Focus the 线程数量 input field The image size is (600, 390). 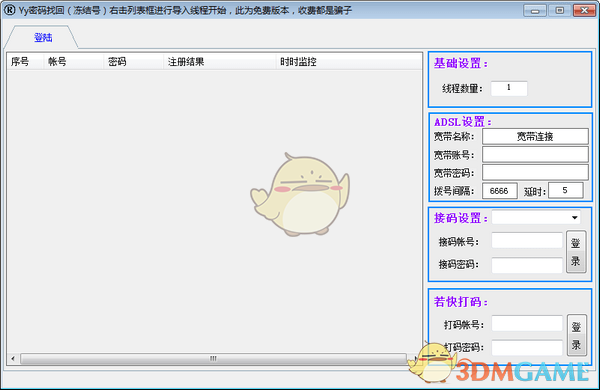click(x=509, y=88)
